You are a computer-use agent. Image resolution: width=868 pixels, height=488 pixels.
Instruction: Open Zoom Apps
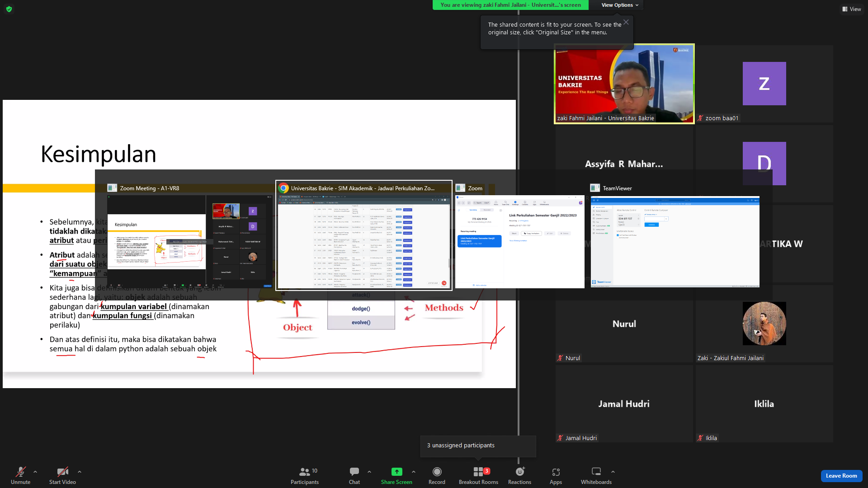click(x=556, y=475)
